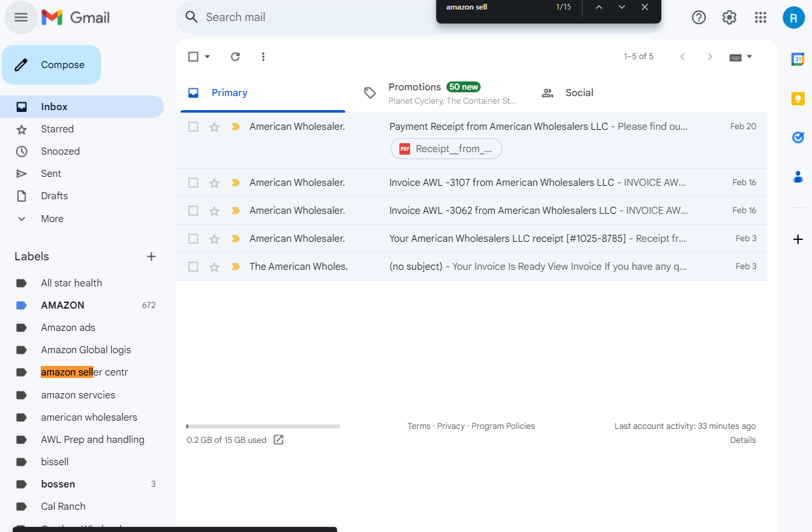Click the search magnifier icon
The image size is (812, 532).
point(192,17)
